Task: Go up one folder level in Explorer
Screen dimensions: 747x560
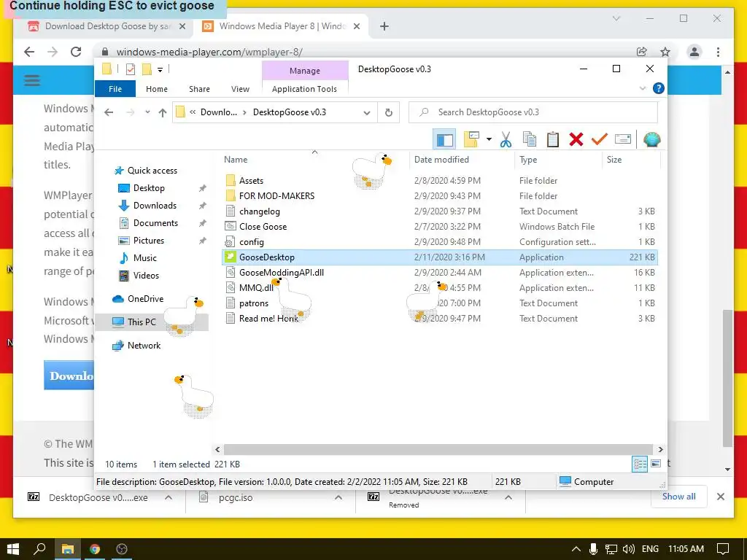Action: [163, 112]
